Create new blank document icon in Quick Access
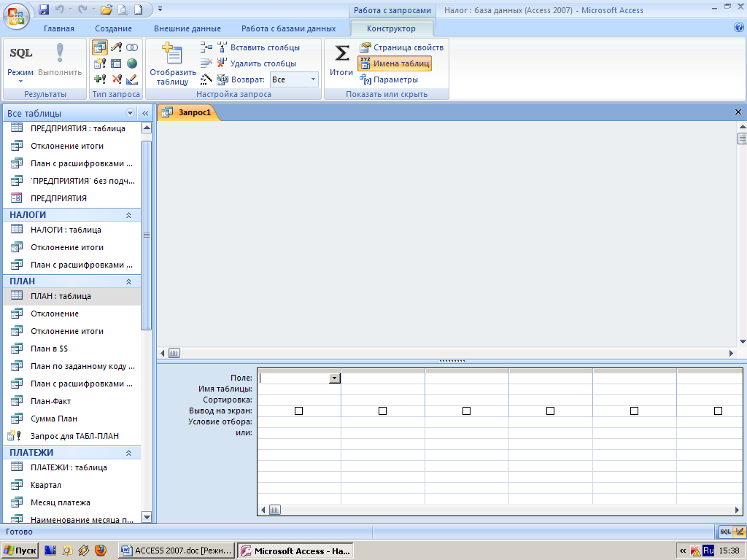The width and height of the screenshot is (747, 560). click(138, 9)
